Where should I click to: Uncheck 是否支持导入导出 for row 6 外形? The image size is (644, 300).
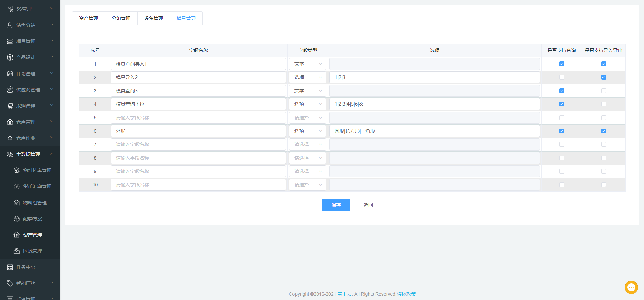pos(604,131)
